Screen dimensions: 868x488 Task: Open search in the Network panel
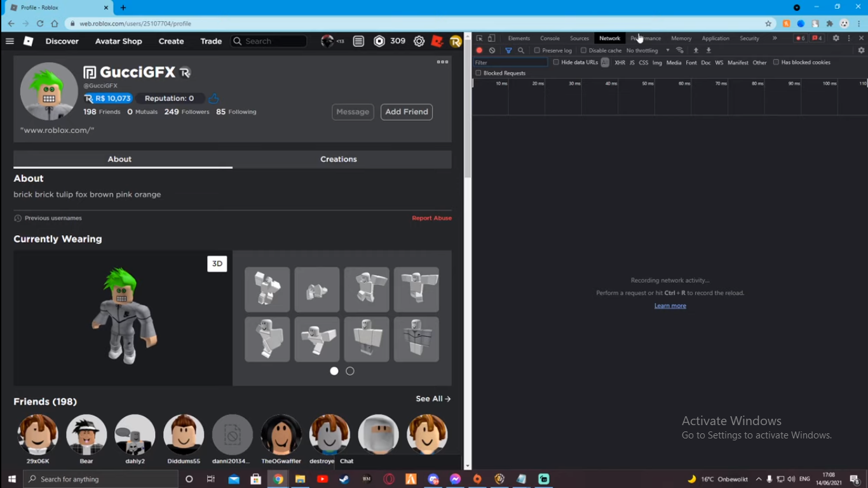point(521,50)
